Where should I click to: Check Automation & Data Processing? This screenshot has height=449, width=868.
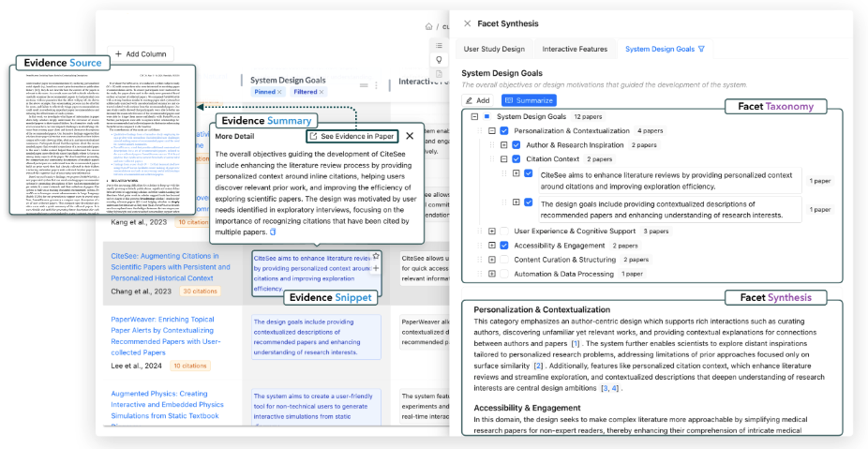(x=503, y=274)
